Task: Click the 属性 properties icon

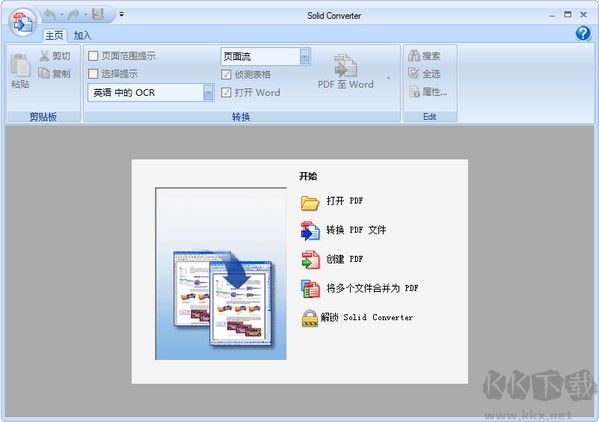Action: tap(414, 92)
